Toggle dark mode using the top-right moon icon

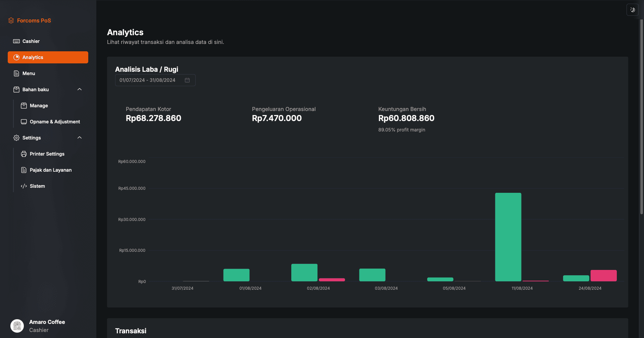[632, 10]
